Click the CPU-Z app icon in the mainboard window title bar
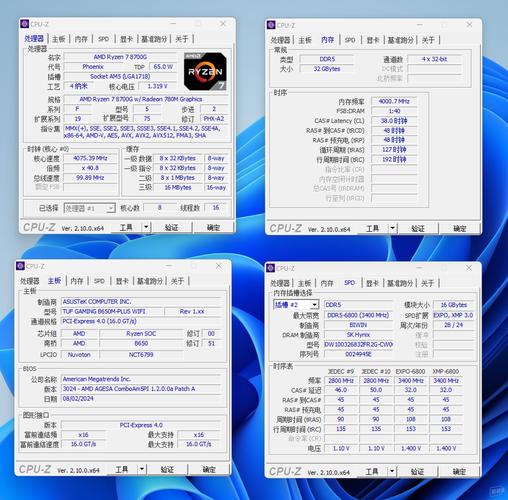This screenshot has width=508, height=500. click(x=20, y=266)
